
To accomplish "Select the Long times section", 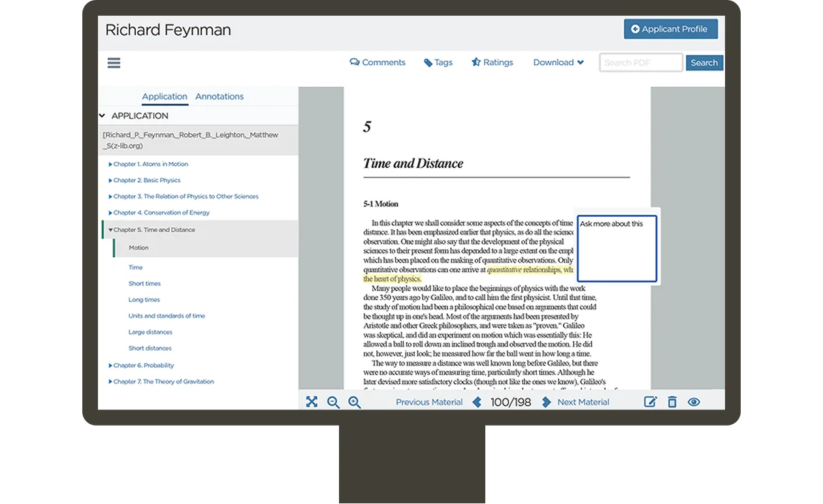I will pos(144,300).
